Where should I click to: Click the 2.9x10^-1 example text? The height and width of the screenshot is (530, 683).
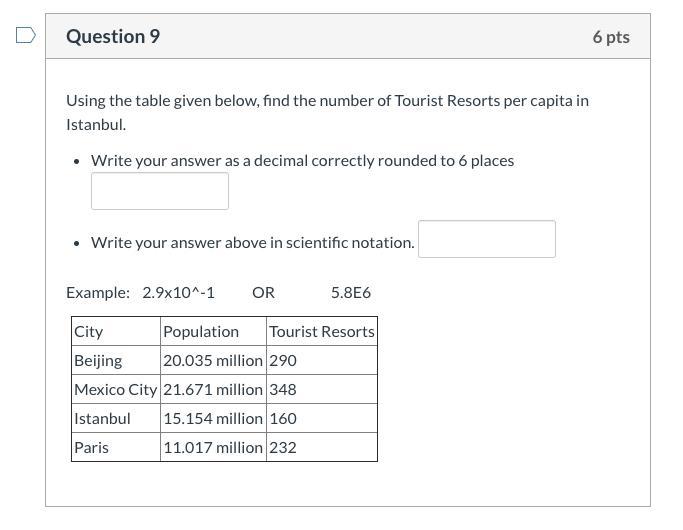pos(178,293)
